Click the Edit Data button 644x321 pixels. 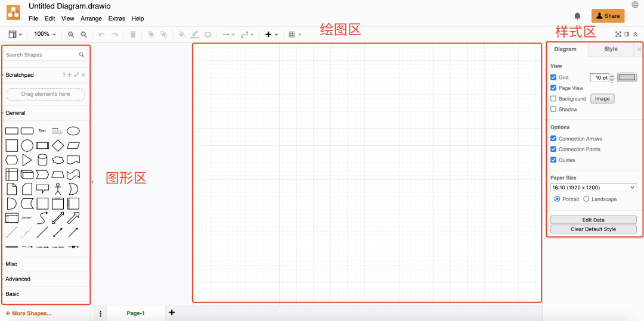click(593, 220)
